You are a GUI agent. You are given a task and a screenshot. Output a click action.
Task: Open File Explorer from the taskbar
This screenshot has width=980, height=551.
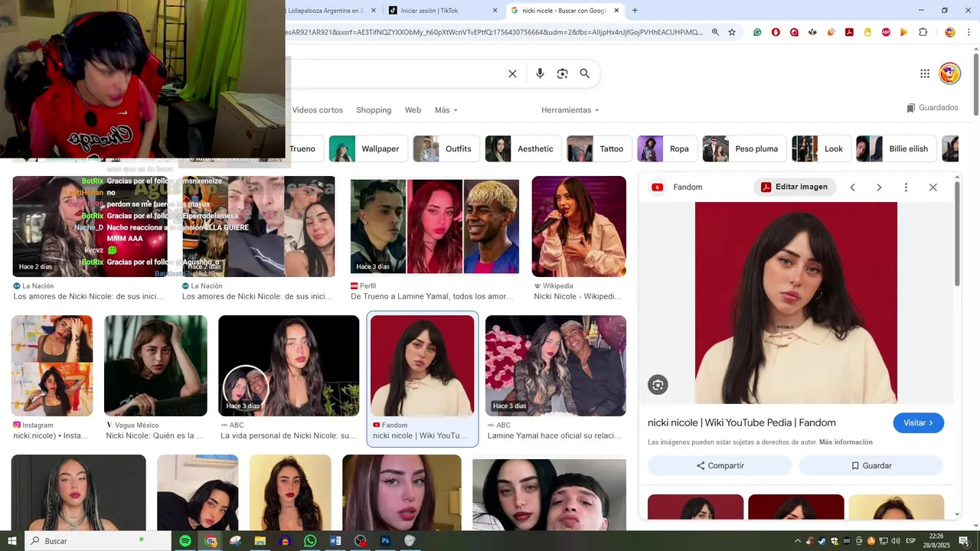click(260, 541)
